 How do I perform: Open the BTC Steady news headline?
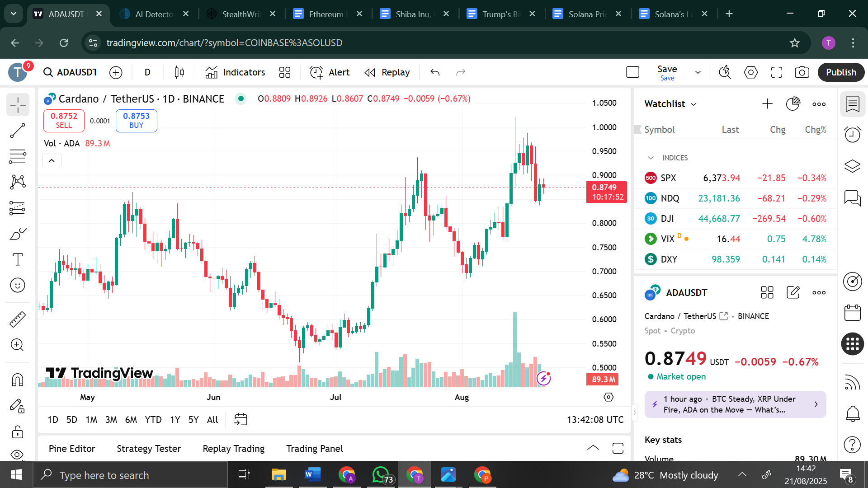735,404
